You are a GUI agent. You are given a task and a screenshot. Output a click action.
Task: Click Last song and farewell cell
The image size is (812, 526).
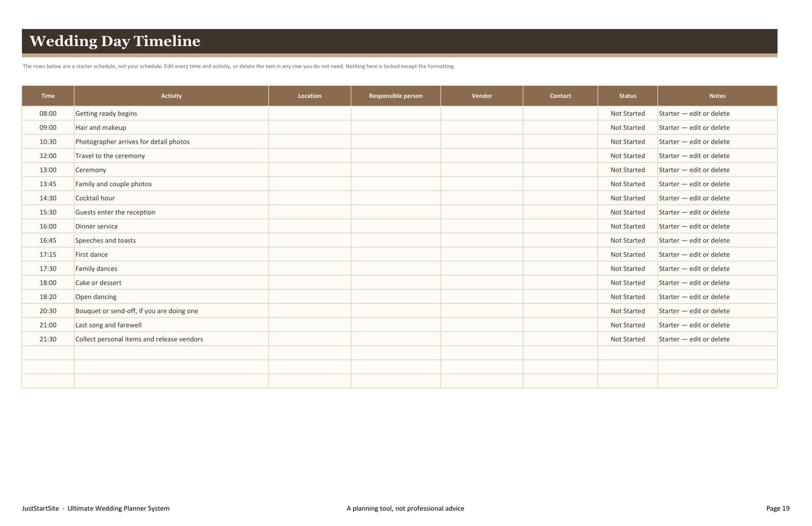(171, 325)
